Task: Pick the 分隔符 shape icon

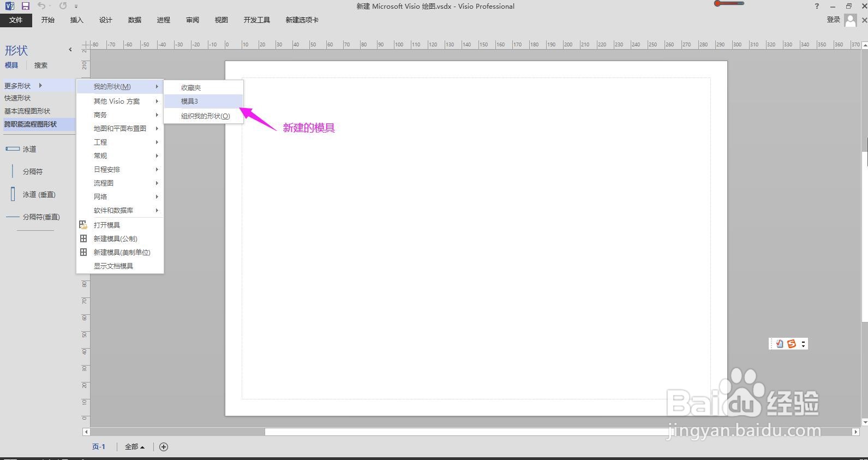Action: [13, 171]
